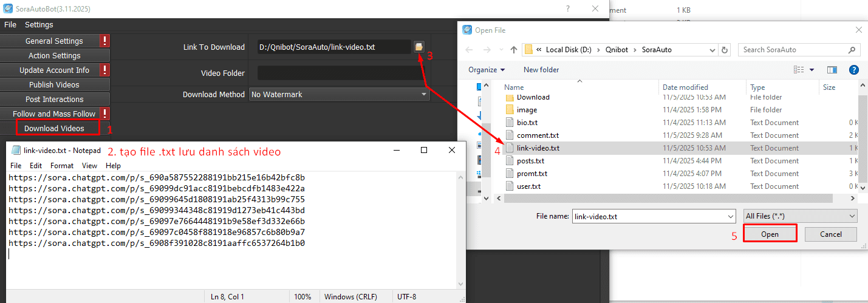This screenshot has height=303, width=868.
Task: Click the warning icon next to Update Account Info
Action: (105, 70)
